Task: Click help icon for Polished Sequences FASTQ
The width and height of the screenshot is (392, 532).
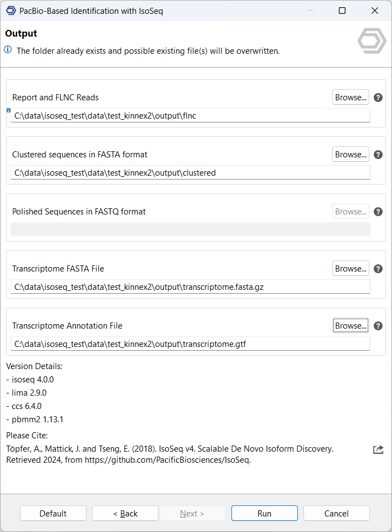Action: pyautogui.click(x=378, y=212)
